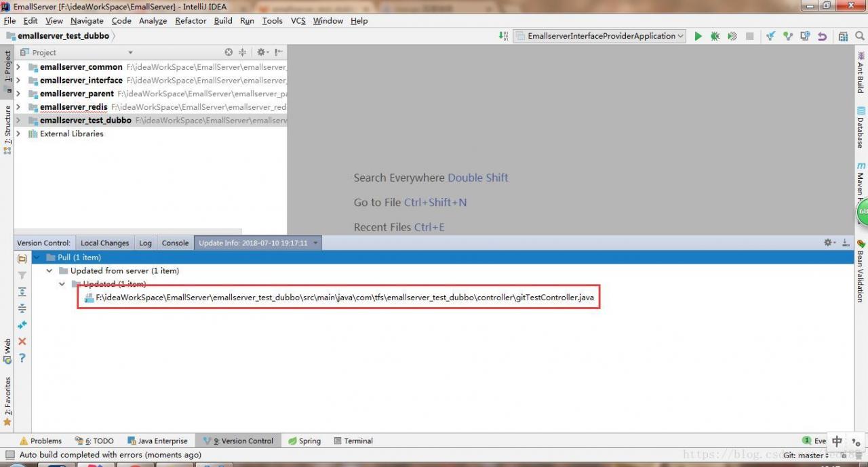Open Problems tool window

[41, 441]
